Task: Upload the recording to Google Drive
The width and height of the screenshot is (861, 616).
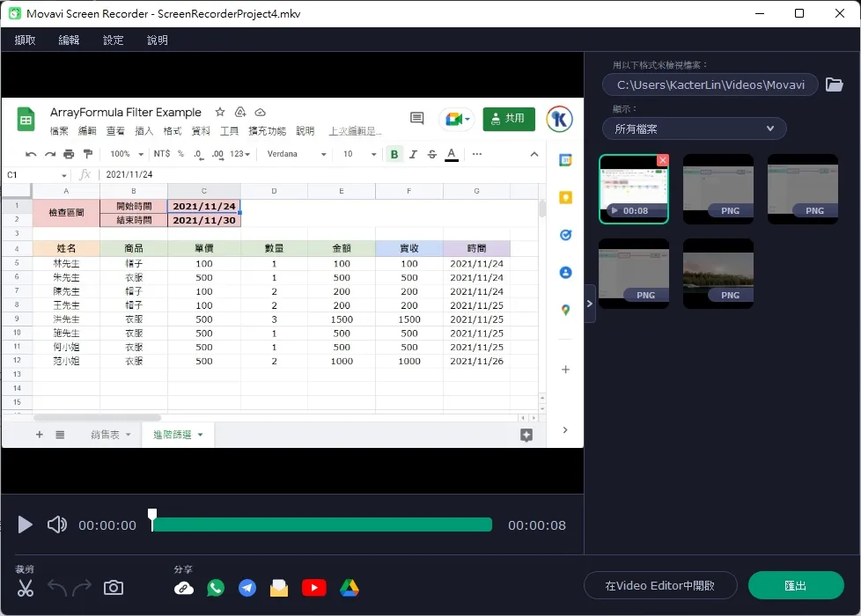Action: pyautogui.click(x=350, y=588)
